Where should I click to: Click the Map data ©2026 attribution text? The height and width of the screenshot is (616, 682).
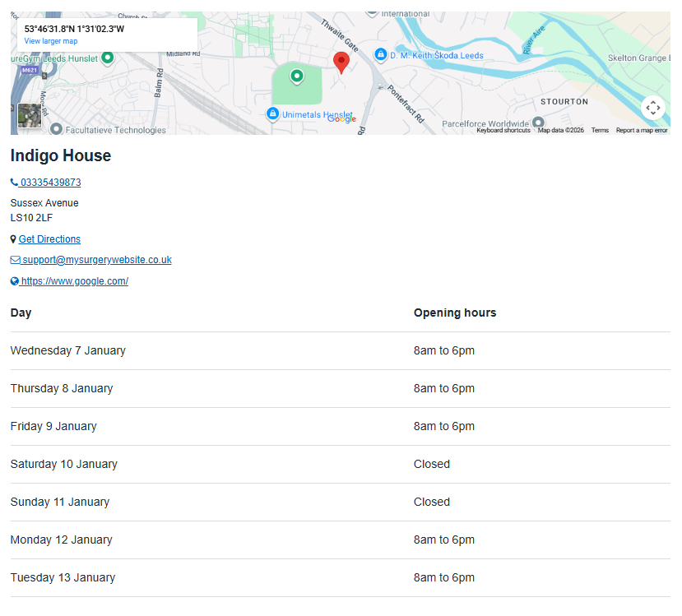[561, 130]
